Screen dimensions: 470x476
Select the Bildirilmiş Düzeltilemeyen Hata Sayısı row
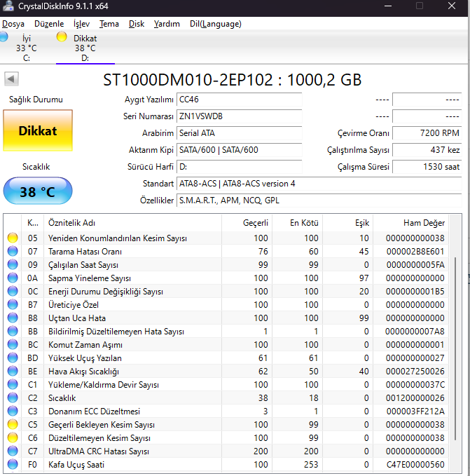(226, 331)
